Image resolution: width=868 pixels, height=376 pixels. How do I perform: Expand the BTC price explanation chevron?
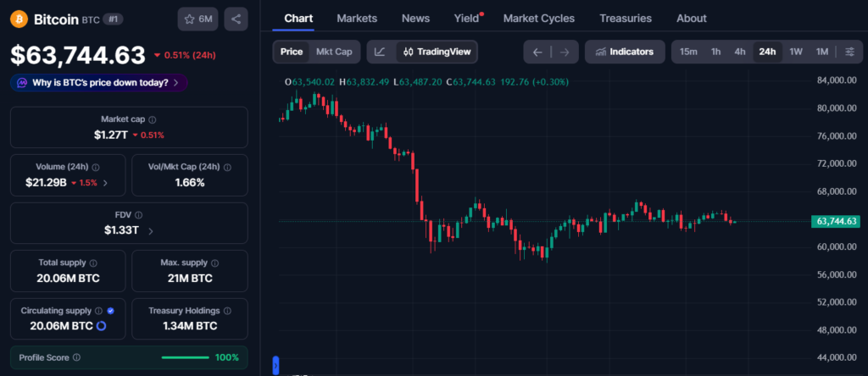(176, 83)
